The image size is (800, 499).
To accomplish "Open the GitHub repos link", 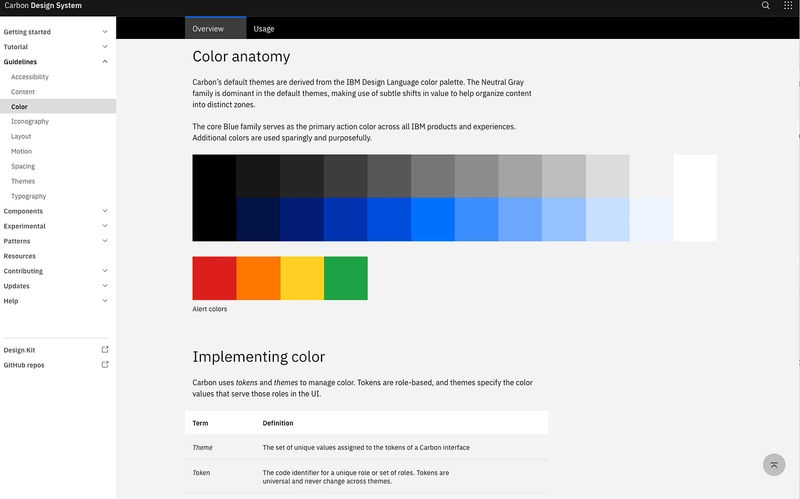I will click(24, 365).
